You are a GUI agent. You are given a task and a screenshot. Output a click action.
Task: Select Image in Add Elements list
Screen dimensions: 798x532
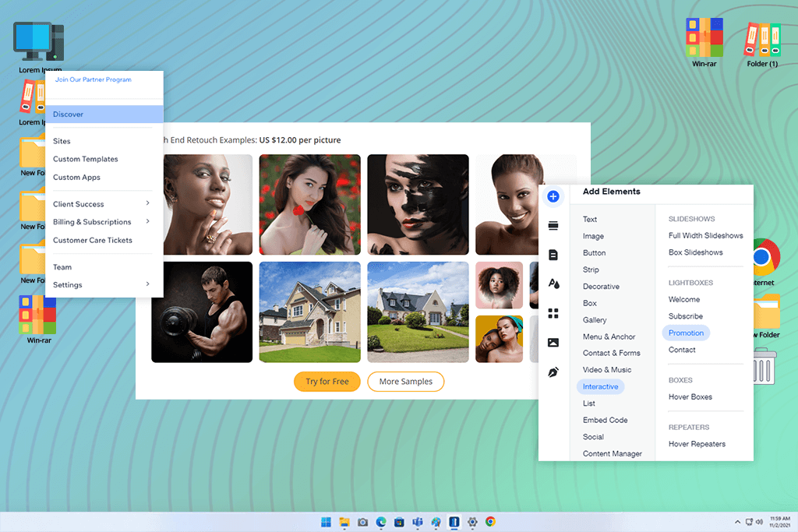coord(593,236)
